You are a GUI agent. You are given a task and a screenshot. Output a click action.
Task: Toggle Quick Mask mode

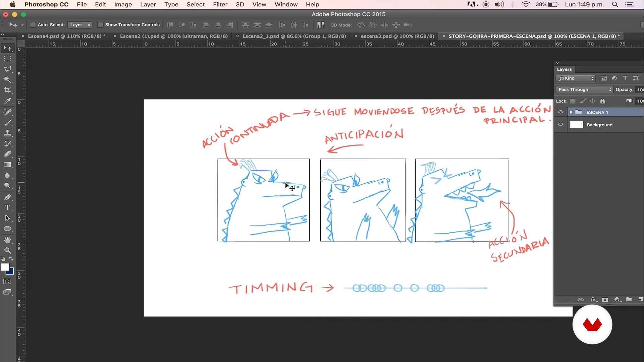[7, 282]
